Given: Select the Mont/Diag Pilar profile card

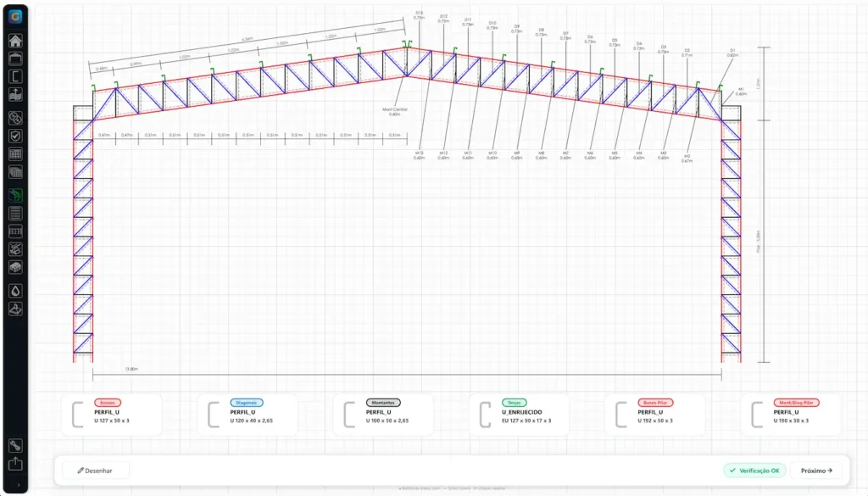Looking at the screenshot, I should 791,415.
